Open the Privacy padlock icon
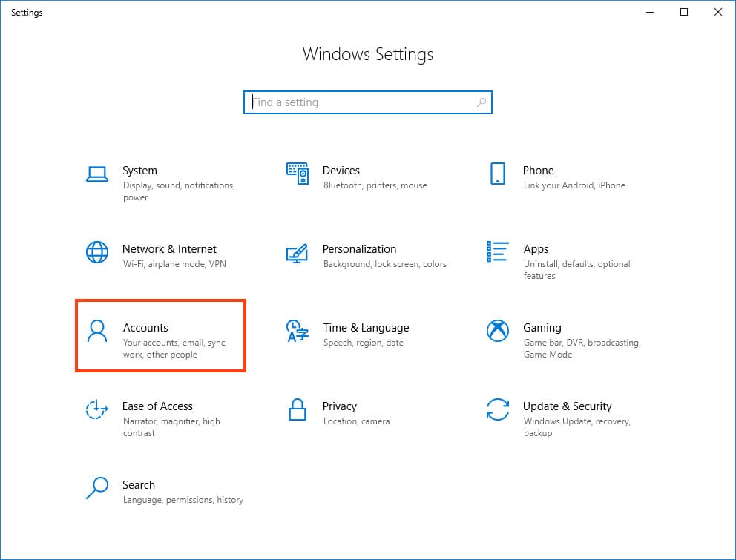Viewport: 736px width, 560px height. [x=298, y=409]
